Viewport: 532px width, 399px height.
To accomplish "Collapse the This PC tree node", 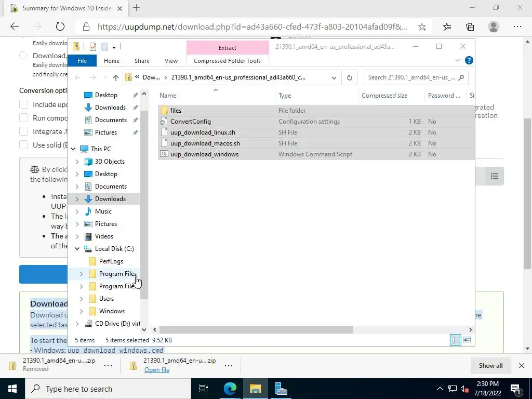I will click(73, 149).
